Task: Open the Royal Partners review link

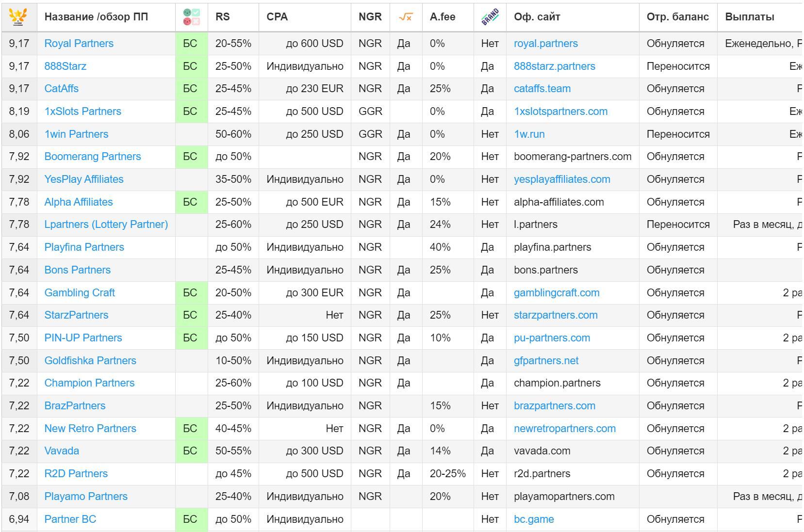Action: click(x=79, y=43)
